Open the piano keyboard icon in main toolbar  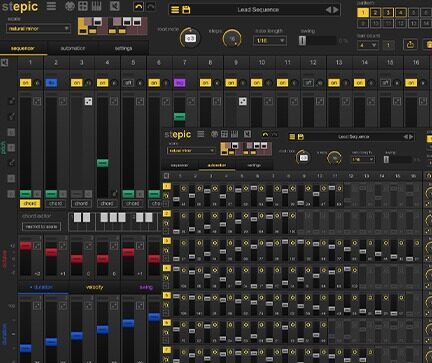(96, 6)
